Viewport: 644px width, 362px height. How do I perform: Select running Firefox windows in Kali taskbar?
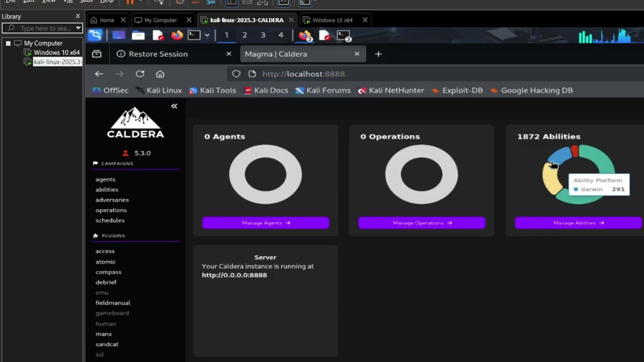(x=305, y=35)
